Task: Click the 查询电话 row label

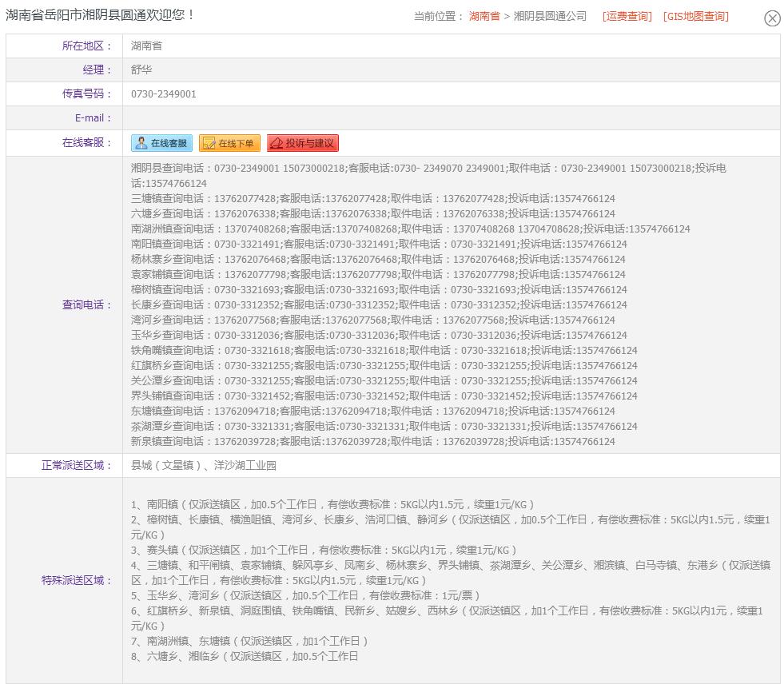Action: [x=87, y=304]
